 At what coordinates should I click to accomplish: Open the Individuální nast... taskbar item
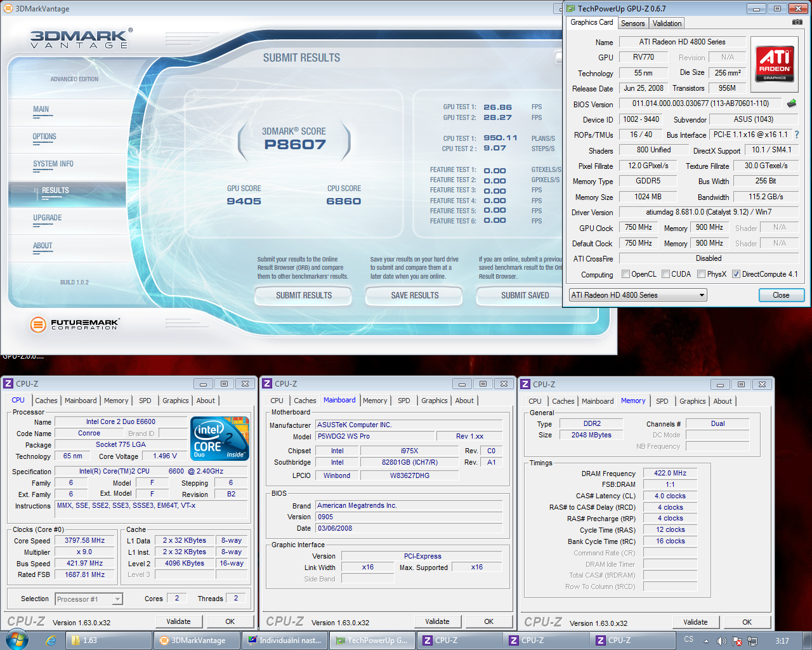[284, 640]
